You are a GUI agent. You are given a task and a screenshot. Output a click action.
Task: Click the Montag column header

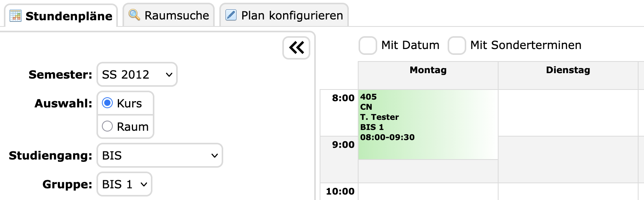(428, 70)
